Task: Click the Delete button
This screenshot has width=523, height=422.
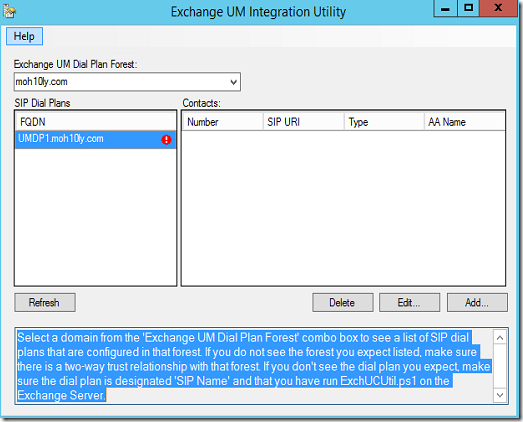Action: 343,303
